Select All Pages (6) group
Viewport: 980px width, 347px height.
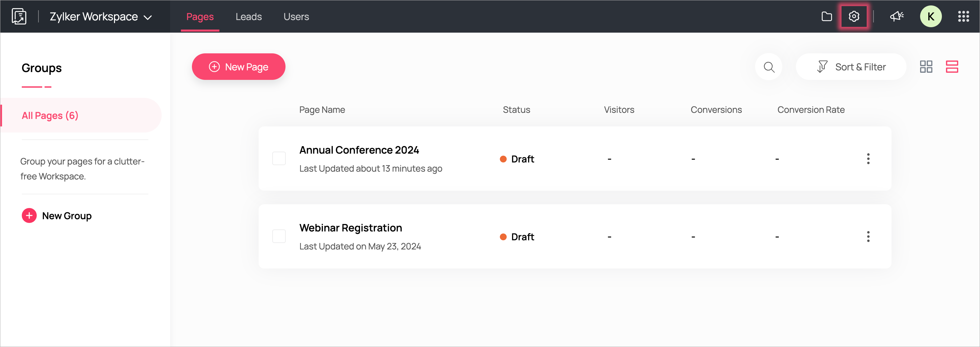[x=50, y=116]
